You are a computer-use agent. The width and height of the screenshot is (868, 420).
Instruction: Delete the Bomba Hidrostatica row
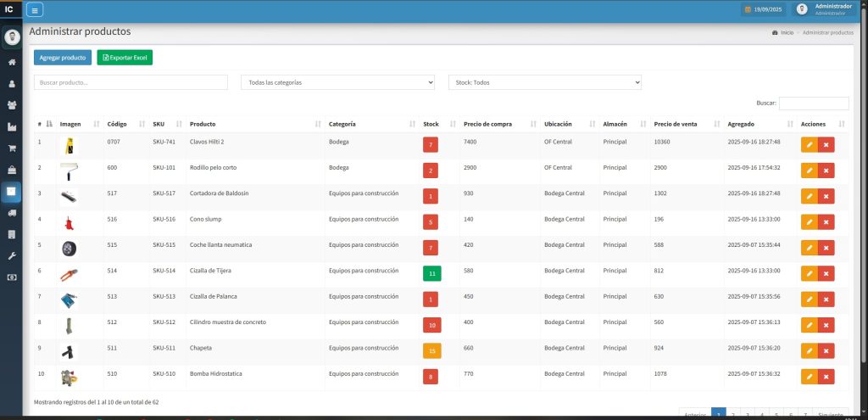pos(826,377)
